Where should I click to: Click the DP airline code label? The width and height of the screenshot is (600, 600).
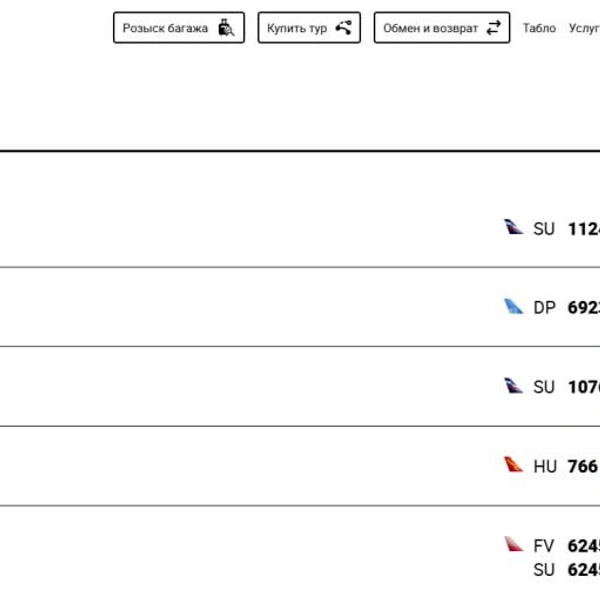[544, 308]
